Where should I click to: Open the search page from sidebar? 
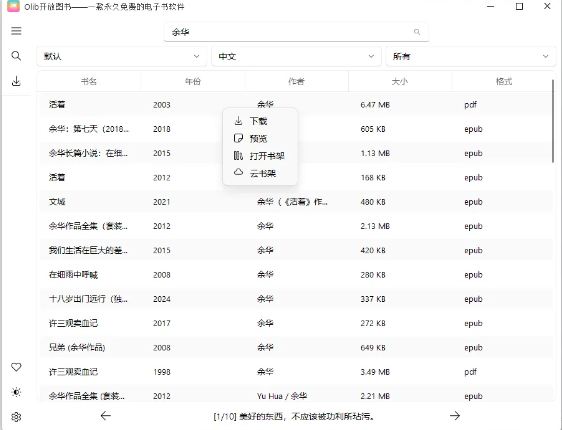[16, 56]
